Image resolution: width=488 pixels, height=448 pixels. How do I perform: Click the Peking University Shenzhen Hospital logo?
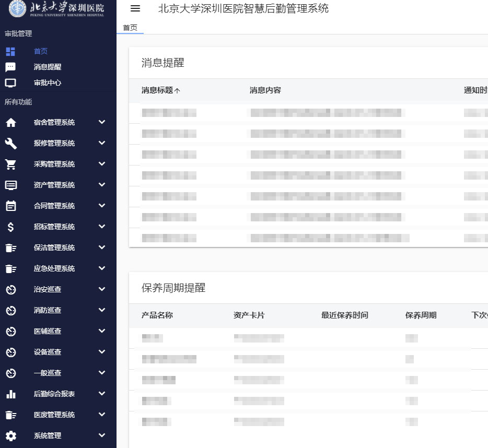coord(57,9)
